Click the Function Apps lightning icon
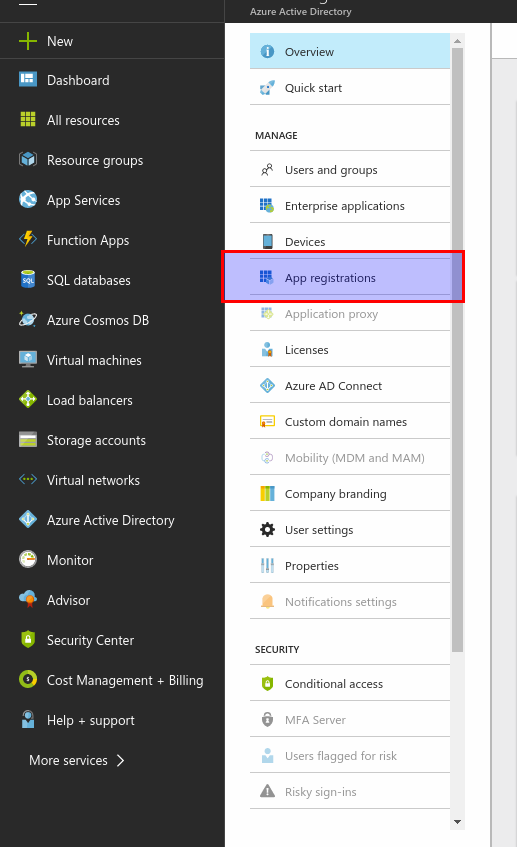 pyautogui.click(x=28, y=239)
